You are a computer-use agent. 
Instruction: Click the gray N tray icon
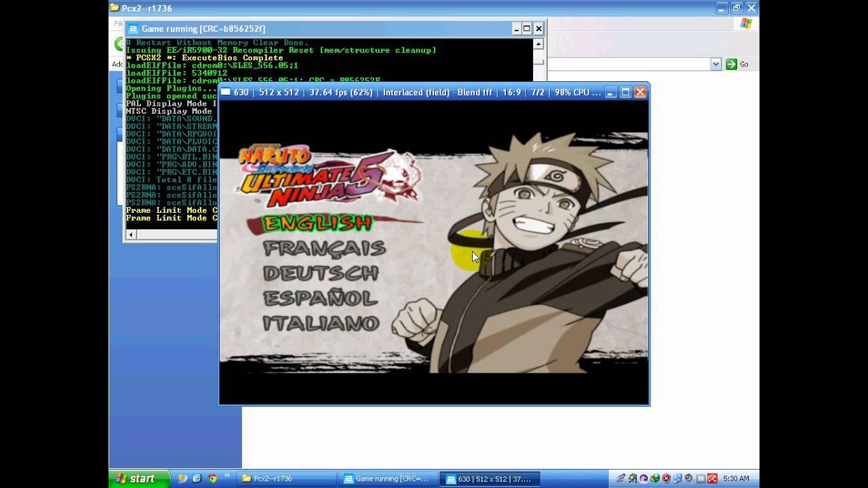pos(701,479)
